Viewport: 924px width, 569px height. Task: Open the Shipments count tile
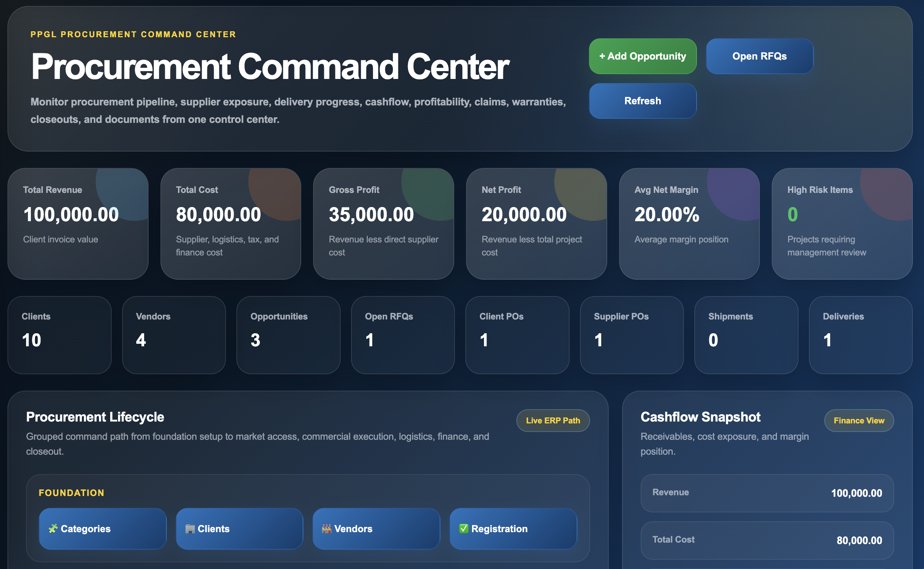click(746, 335)
